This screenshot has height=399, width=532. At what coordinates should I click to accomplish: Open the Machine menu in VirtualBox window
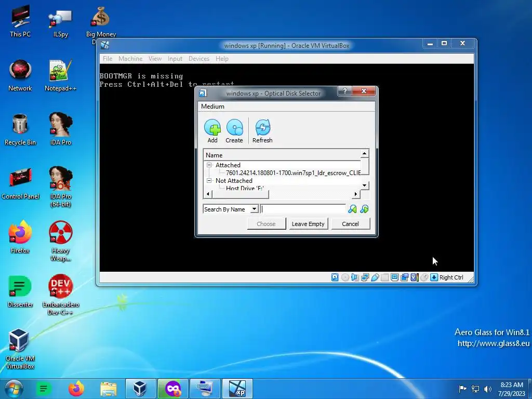pyautogui.click(x=130, y=59)
